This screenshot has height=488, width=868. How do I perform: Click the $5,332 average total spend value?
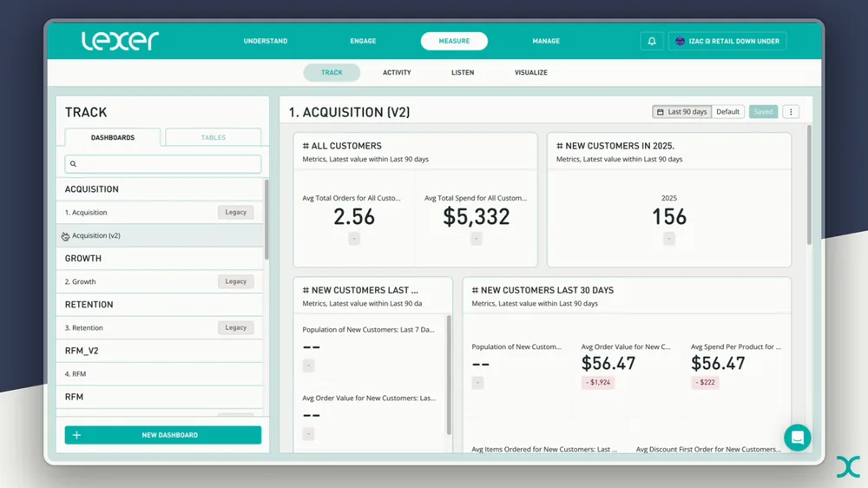click(x=476, y=216)
